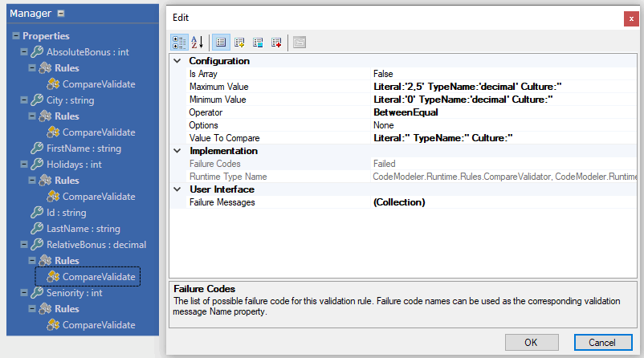The width and height of the screenshot is (644, 358).
Task: Click the wrench icon beside Seniority : int
Action: tap(37, 292)
